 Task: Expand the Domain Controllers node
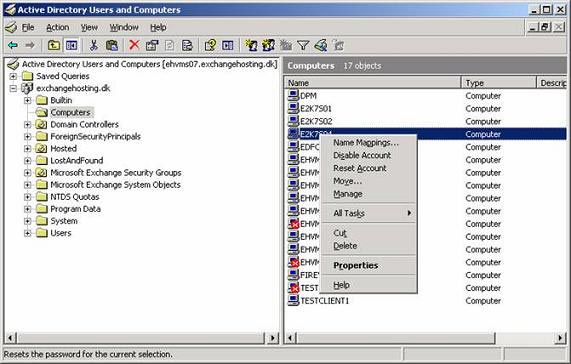[x=28, y=124]
